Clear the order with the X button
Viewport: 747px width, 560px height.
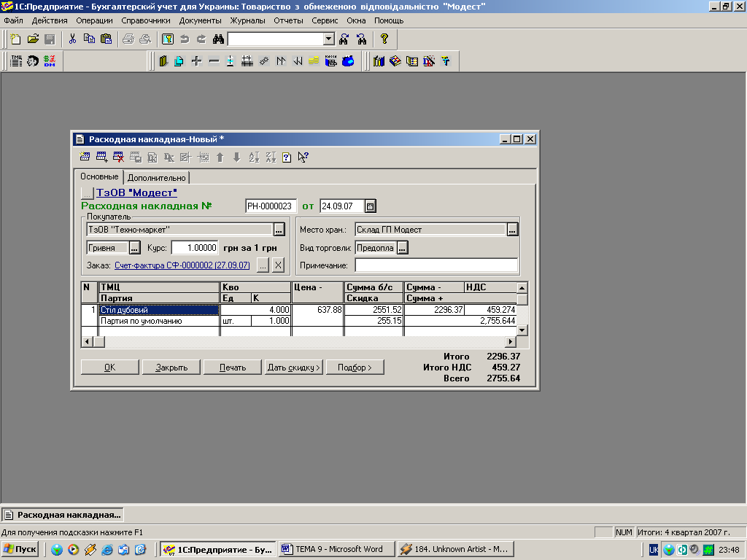click(x=279, y=265)
